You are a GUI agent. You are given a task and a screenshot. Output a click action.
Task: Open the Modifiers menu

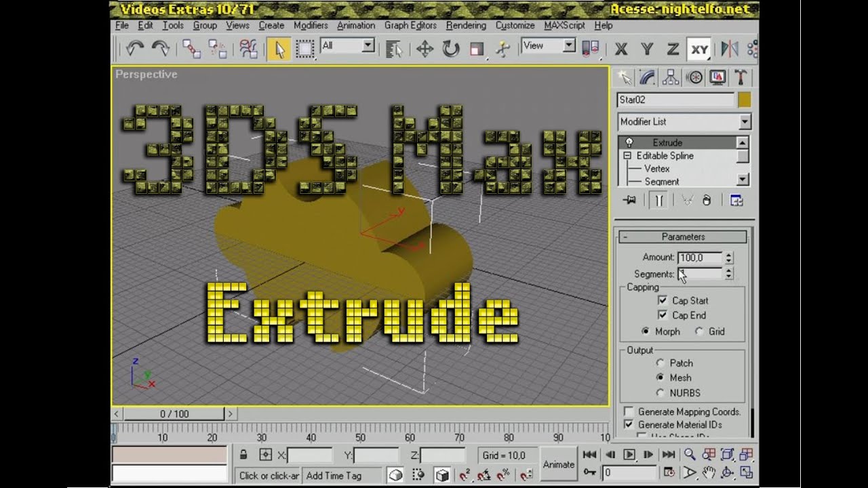(311, 25)
